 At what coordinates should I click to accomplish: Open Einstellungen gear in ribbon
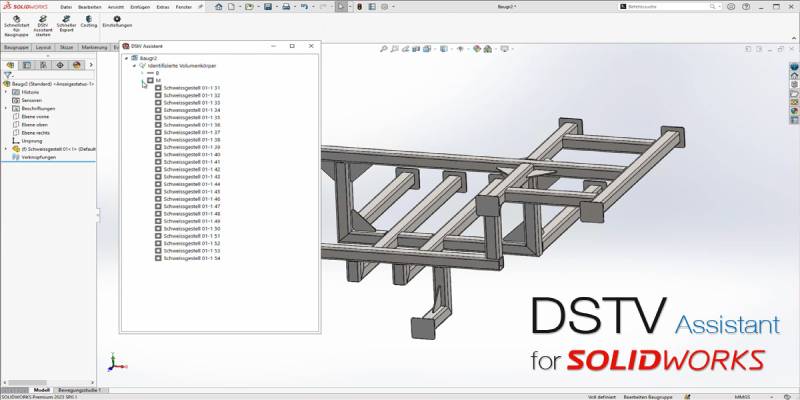[x=117, y=21]
